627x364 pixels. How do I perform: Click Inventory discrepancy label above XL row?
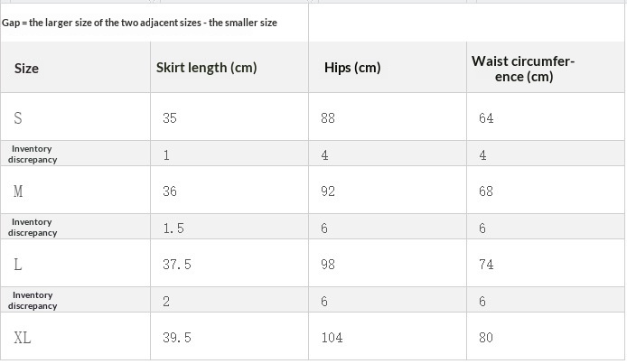coord(33,300)
